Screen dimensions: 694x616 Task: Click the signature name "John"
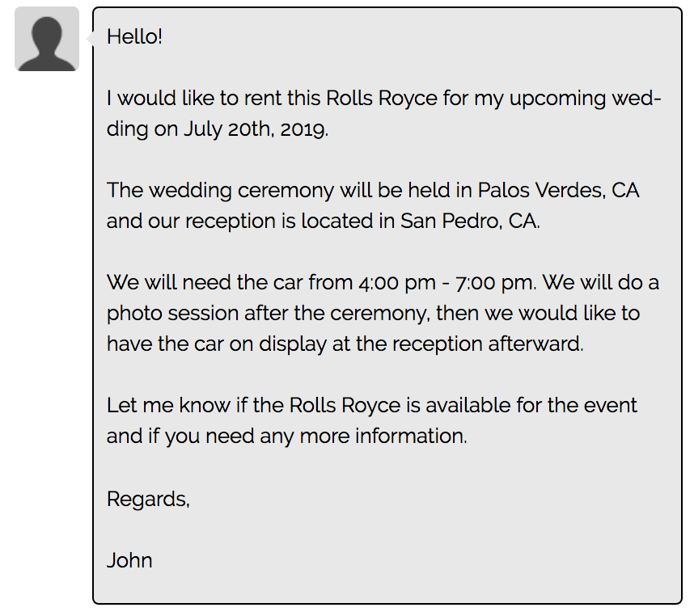pyautogui.click(x=129, y=560)
